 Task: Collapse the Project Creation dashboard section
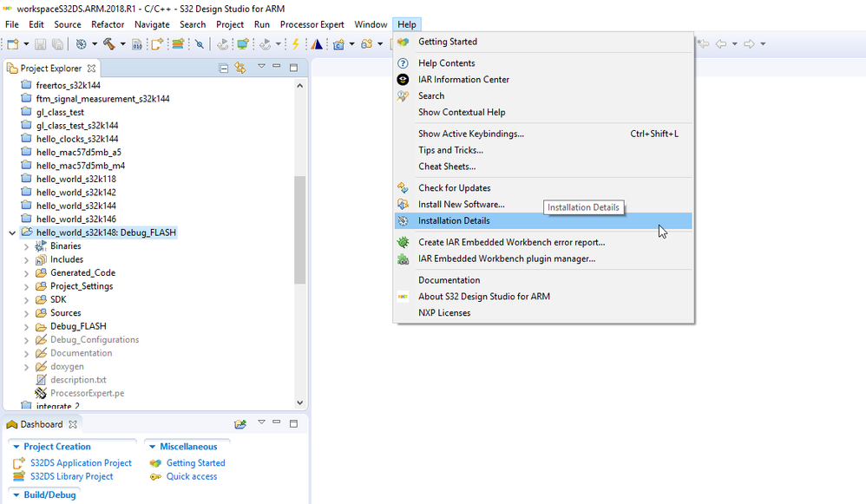pos(16,447)
